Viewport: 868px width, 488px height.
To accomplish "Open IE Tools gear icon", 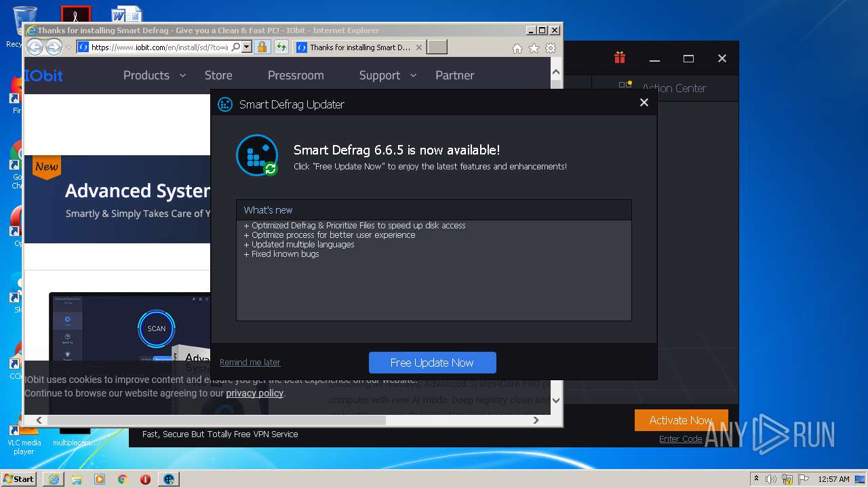I will pyautogui.click(x=551, y=48).
